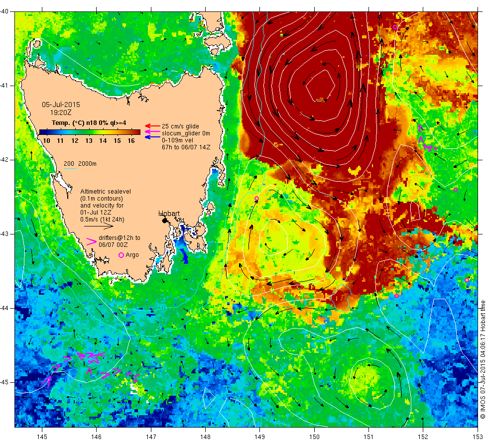Click the 149 longitude axis label
Image resolution: width=488 pixels, height=448 pixels.
pyautogui.click(x=259, y=437)
